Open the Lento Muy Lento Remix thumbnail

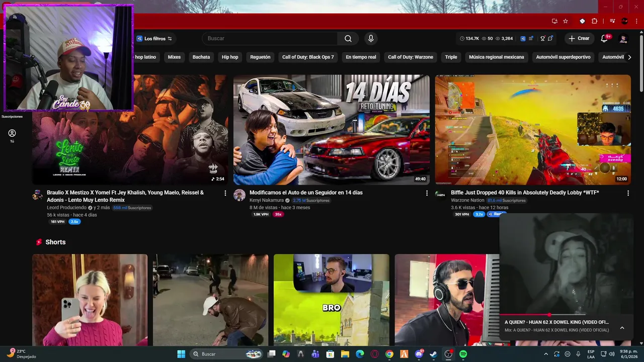coord(130,130)
